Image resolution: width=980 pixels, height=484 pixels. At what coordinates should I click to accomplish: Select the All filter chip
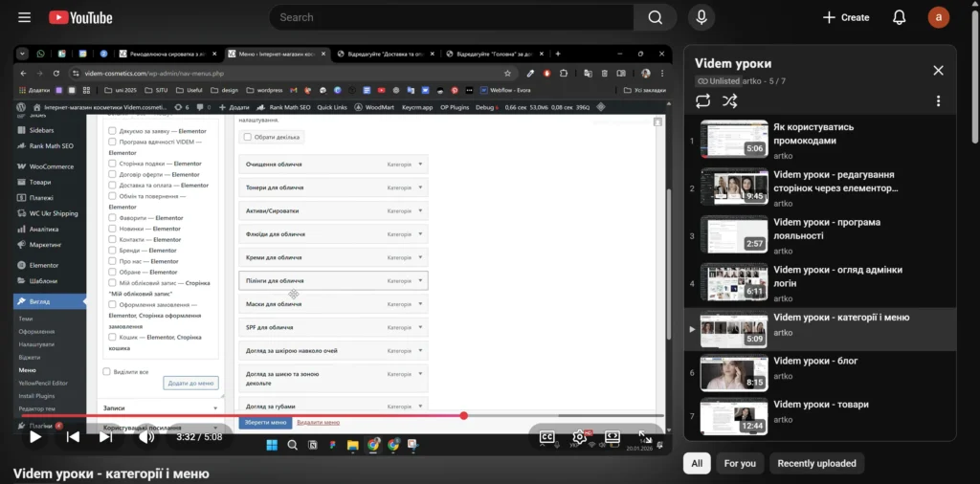[x=697, y=463]
